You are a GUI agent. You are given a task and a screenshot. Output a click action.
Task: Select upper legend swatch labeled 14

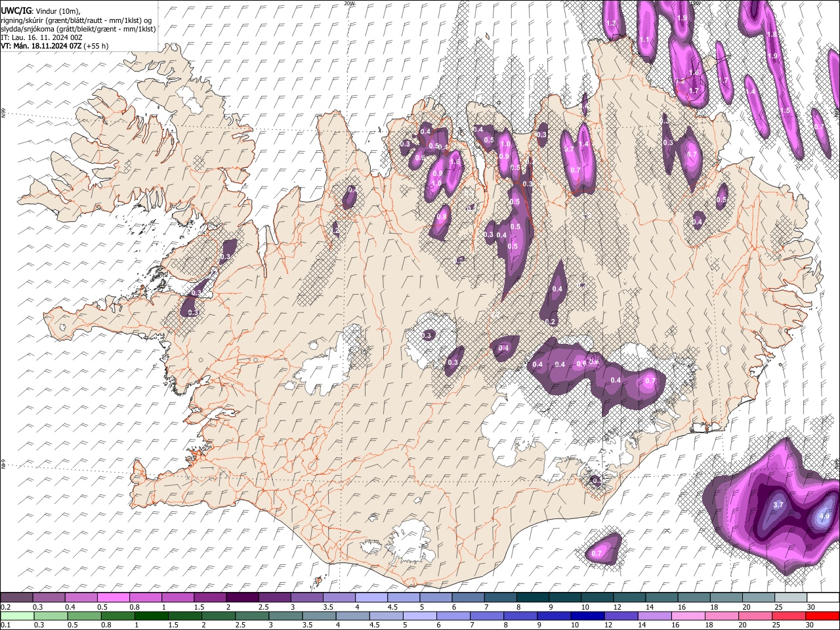(x=662, y=598)
